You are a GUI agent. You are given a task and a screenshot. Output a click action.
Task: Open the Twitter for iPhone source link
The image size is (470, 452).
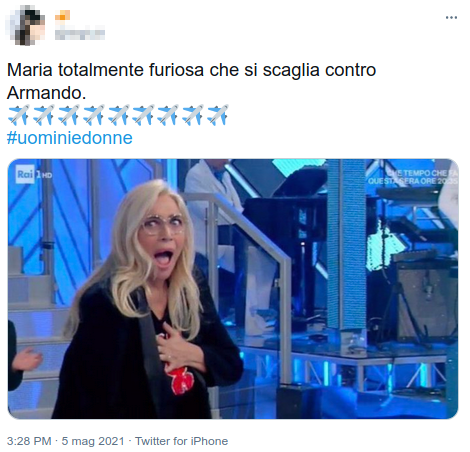point(181,441)
